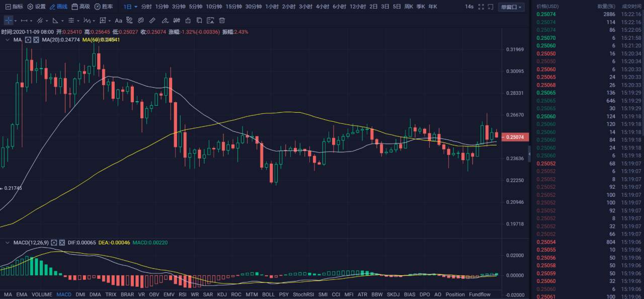Toggle the MA indicator at bottom bar
Screen dimensions: 644x299
pos(8,294)
